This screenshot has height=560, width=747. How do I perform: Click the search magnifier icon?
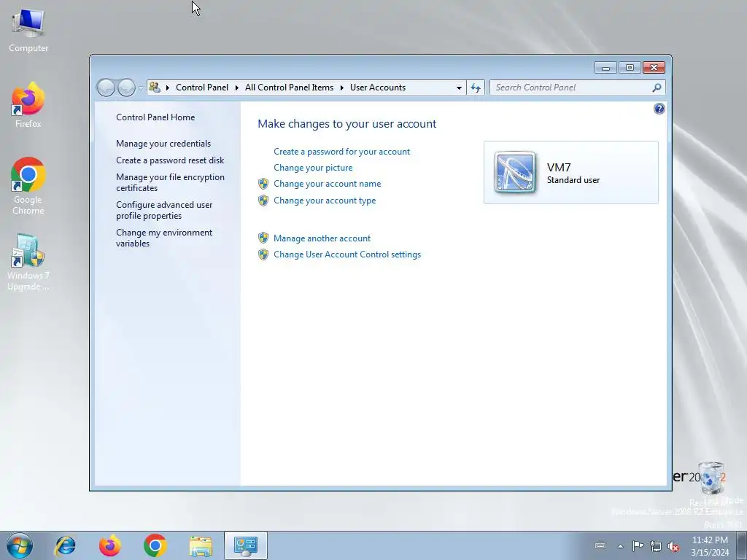[x=657, y=87]
